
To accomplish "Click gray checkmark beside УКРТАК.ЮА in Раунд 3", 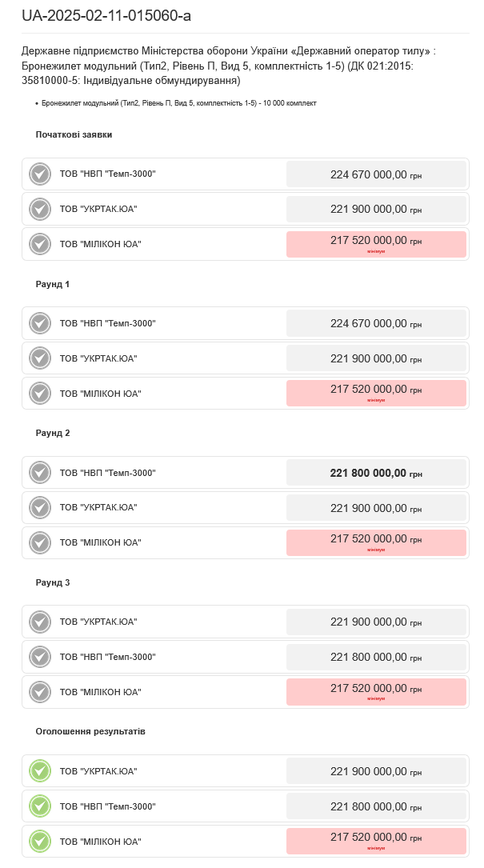I will tap(40, 622).
